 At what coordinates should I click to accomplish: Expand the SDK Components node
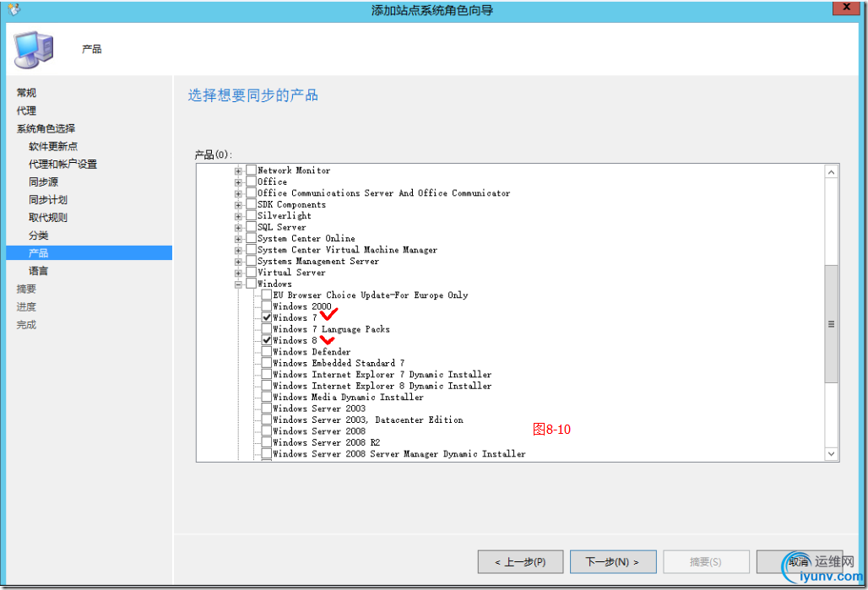point(238,205)
